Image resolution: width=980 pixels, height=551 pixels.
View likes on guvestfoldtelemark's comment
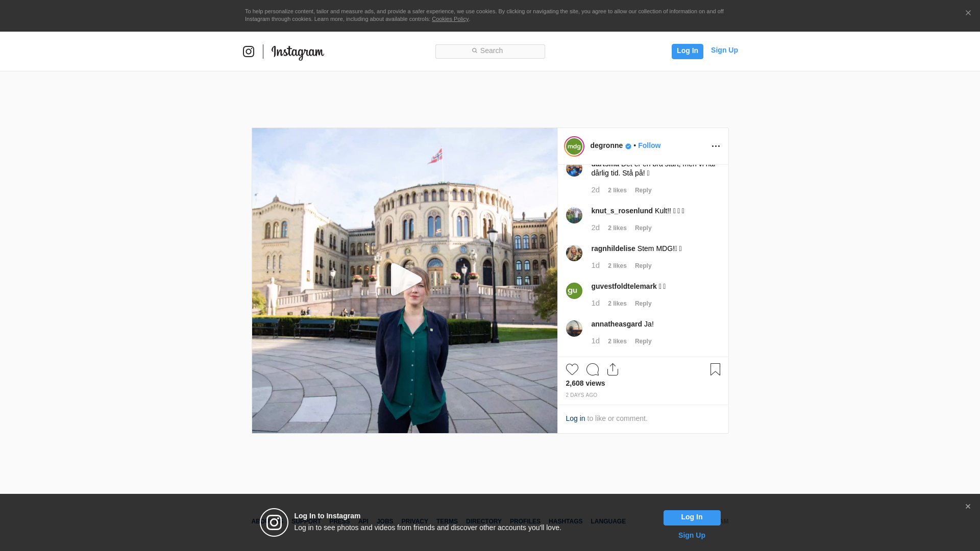617,304
